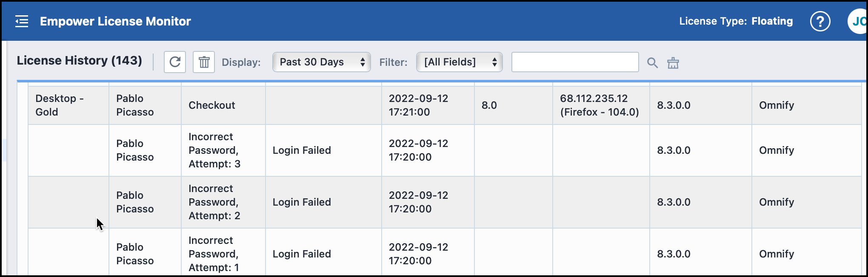Open the navigation sidebar hamburger menu
868x277 pixels.
[21, 21]
